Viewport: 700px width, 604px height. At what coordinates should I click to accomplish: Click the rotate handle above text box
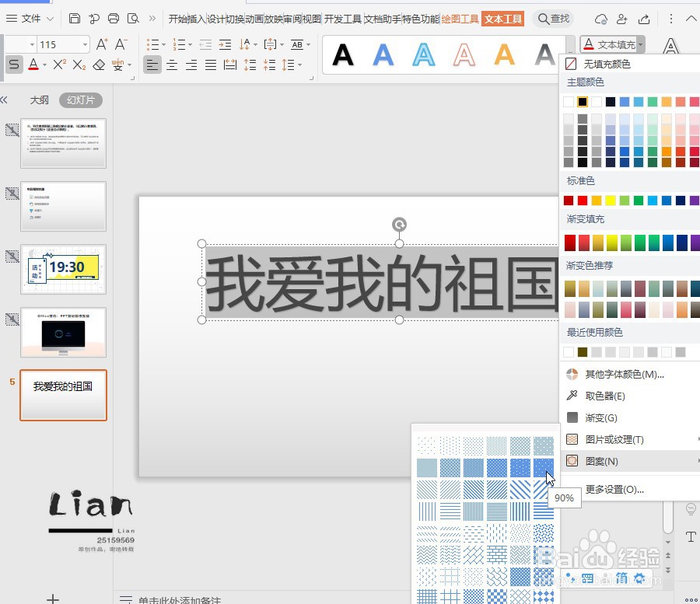pos(399,225)
